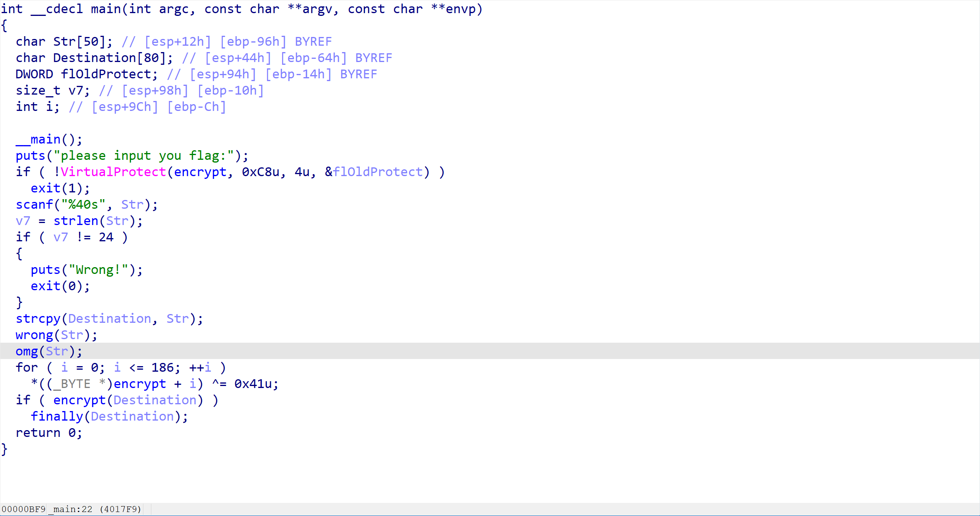Click the __main function call
Viewport: 980px width, 516px height.
pos(38,139)
